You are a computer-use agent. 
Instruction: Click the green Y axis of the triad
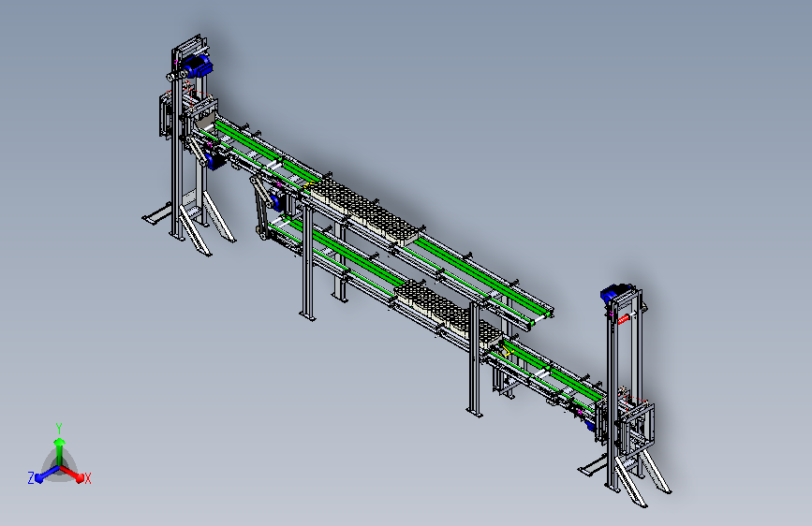pyautogui.click(x=60, y=450)
